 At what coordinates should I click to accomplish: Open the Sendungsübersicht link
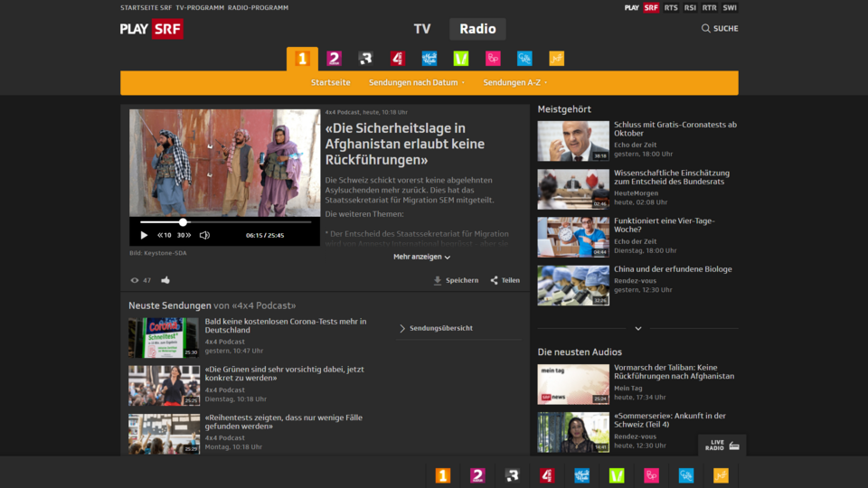436,328
